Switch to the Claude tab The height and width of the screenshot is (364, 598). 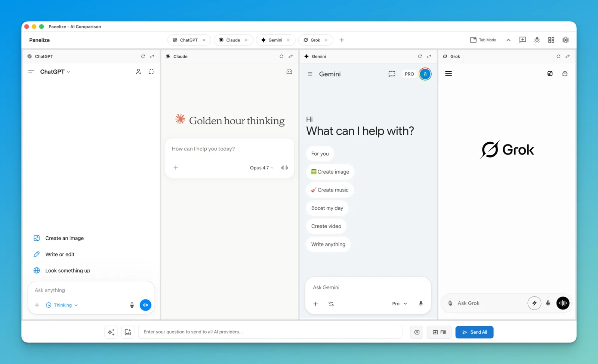pyautogui.click(x=233, y=40)
